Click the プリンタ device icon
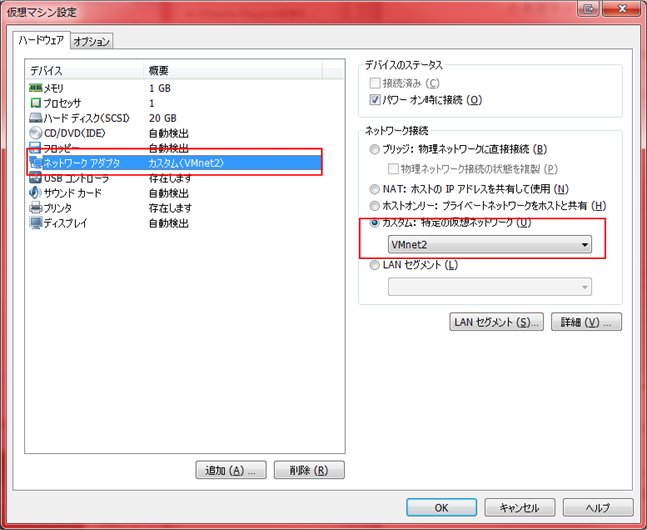Viewport: 647px width, 530px height. pos(35,208)
